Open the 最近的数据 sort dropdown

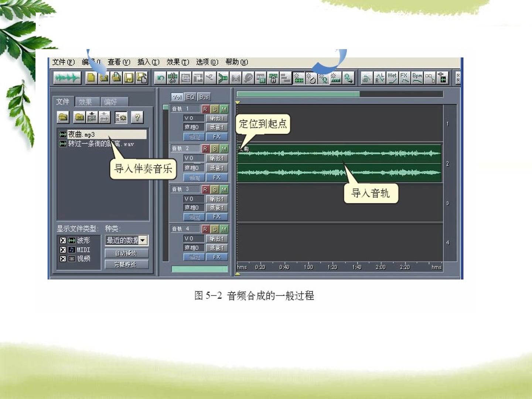point(126,240)
